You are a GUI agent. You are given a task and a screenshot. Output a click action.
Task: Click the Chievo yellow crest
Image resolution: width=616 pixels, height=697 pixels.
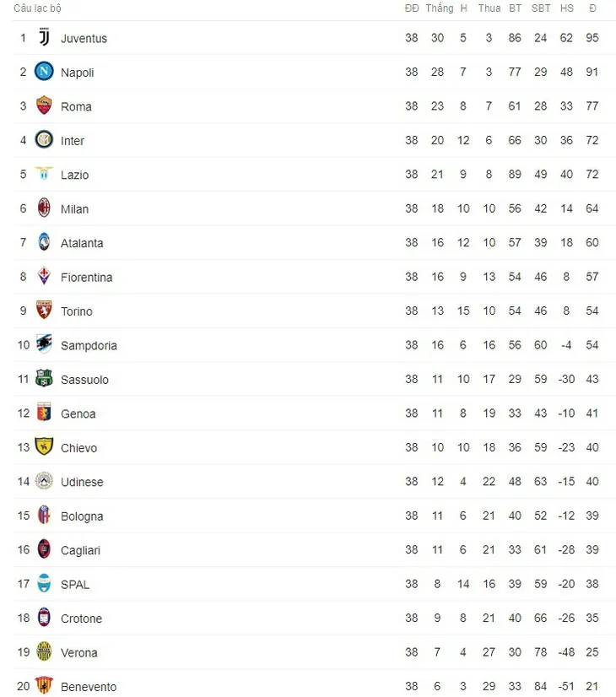pos(44,447)
